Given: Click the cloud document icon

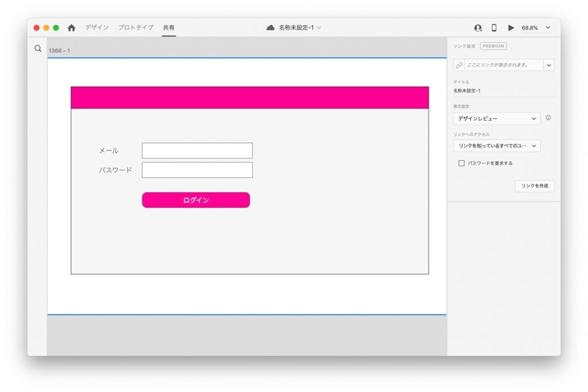Looking at the screenshot, I should coord(270,28).
